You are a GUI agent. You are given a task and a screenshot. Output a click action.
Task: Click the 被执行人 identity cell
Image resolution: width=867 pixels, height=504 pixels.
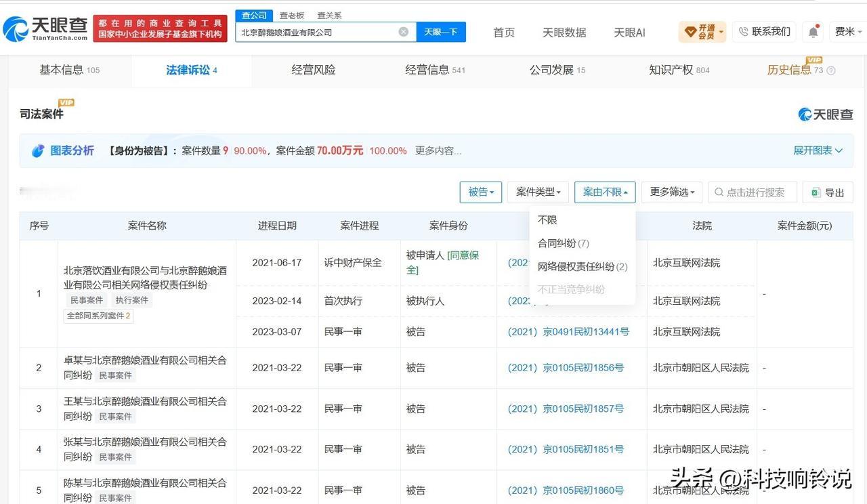425,301
